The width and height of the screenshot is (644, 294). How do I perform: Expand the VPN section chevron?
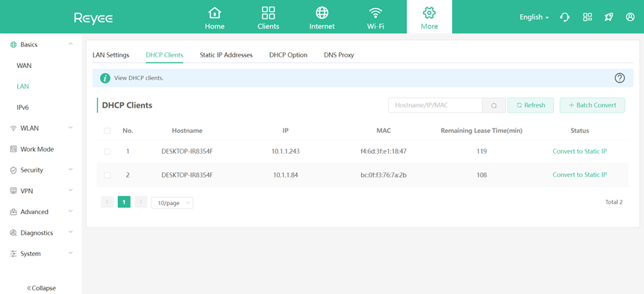[71, 190]
